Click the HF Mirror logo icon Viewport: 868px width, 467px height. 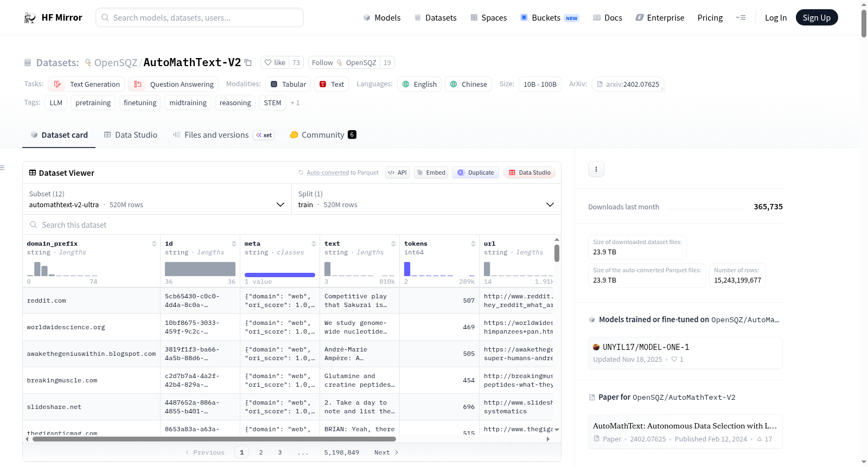tap(30, 18)
